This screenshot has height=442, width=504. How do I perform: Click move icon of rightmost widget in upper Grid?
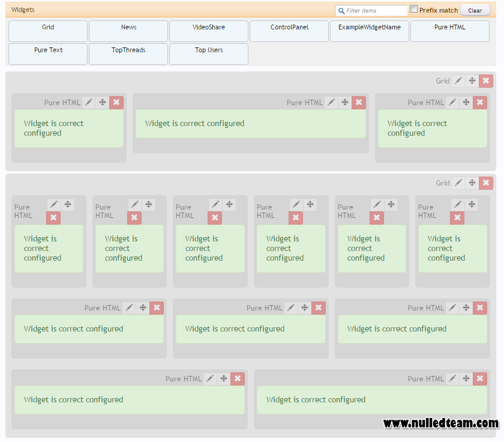tap(466, 103)
